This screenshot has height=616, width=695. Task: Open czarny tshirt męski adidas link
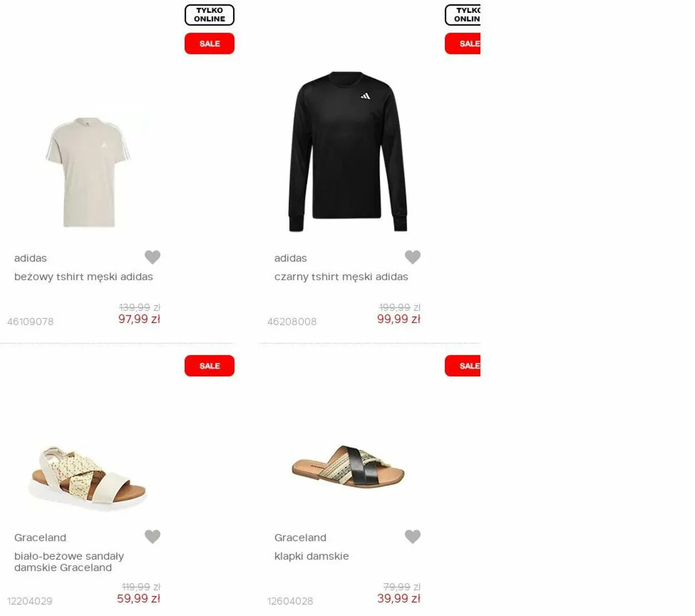coord(341,277)
